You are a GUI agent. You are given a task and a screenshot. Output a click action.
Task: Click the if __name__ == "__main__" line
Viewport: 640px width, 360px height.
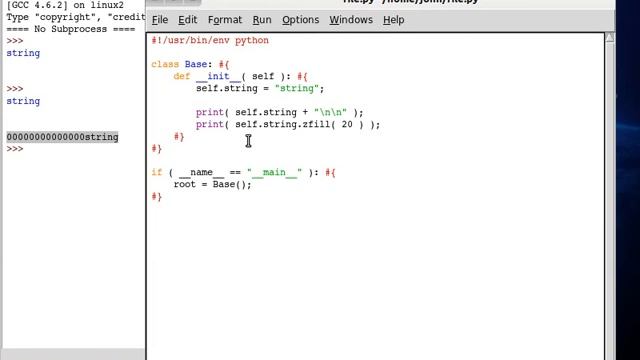coord(243,173)
